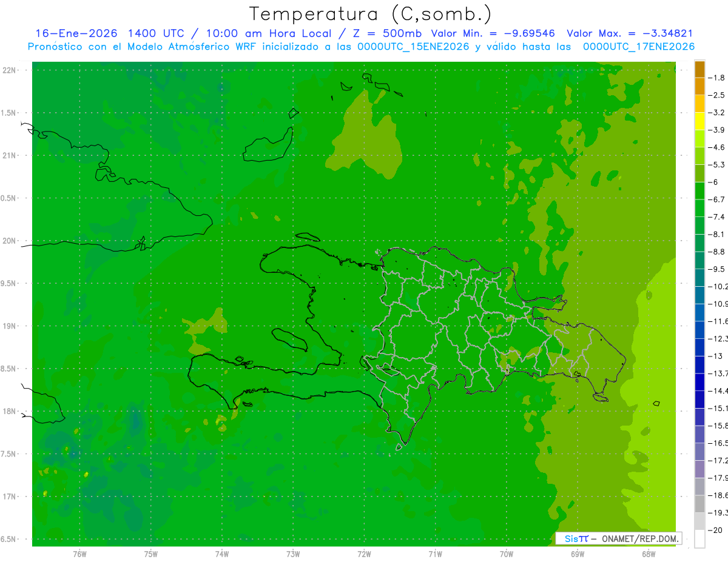Select the '16-Ene-2026' date text
Image resolution: width=728 pixels, height=562 pixels.
[x=76, y=33]
